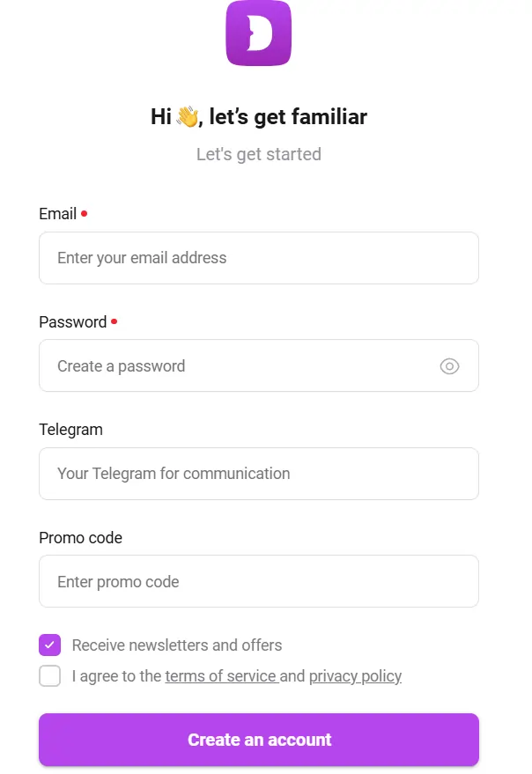
Task: Select the 'Enter promo code' field
Action: pos(259,581)
